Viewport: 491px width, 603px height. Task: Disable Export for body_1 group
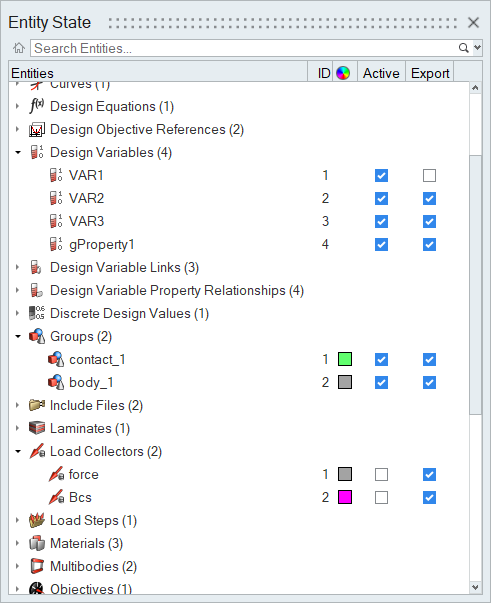click(x=429, y=383)
